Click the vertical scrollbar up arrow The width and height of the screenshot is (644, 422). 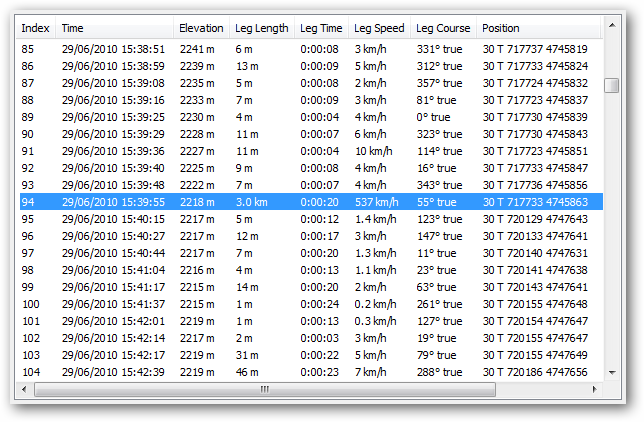(612, 26)
